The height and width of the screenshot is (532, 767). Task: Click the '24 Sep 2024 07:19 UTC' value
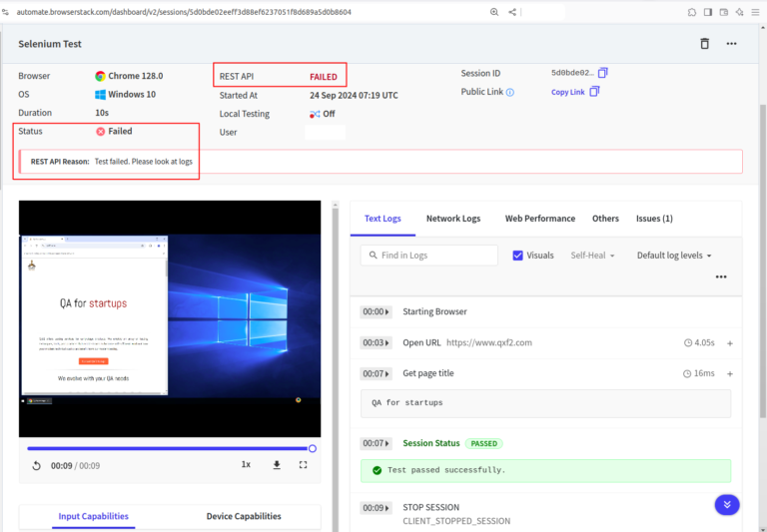pos(354,96)
